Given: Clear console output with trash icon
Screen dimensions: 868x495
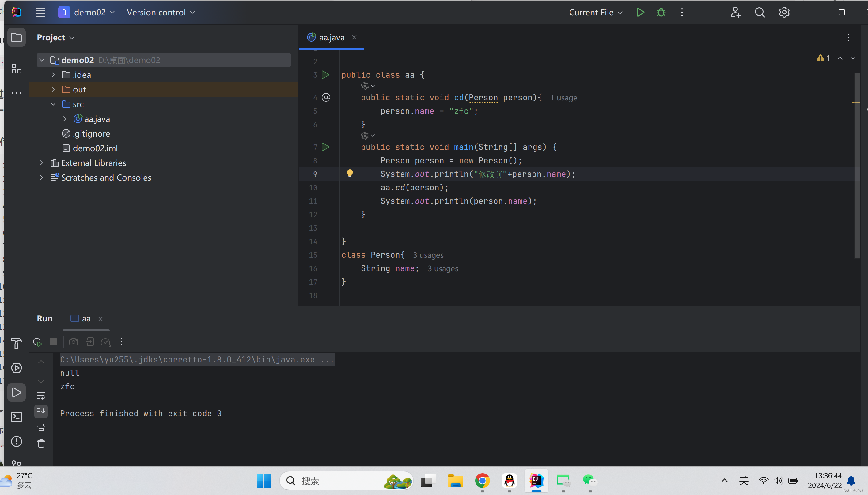Looking at the screenshot, I should pyautogui.click(x=41, y=443).
